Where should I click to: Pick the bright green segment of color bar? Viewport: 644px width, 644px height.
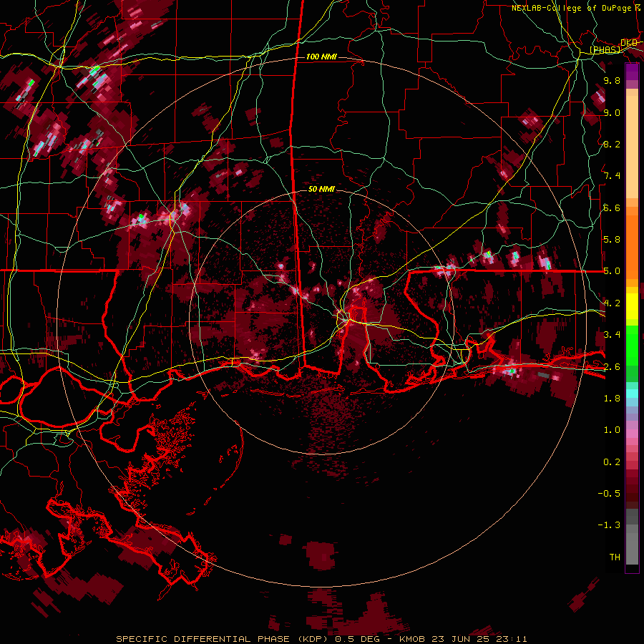pyautogui.click(x=632, y=345)
